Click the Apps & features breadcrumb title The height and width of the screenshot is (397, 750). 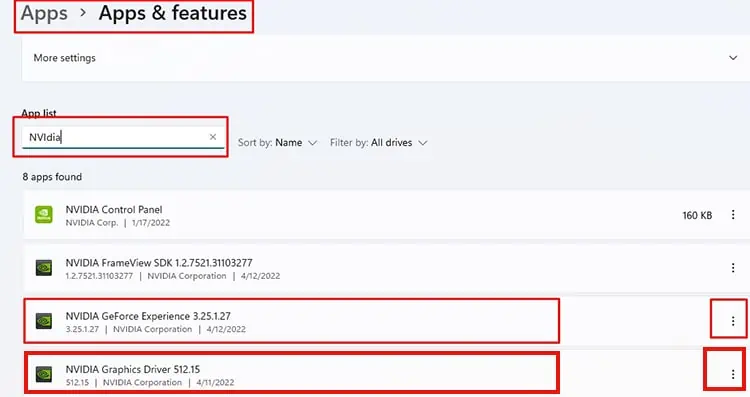click(x=173, y=13)
